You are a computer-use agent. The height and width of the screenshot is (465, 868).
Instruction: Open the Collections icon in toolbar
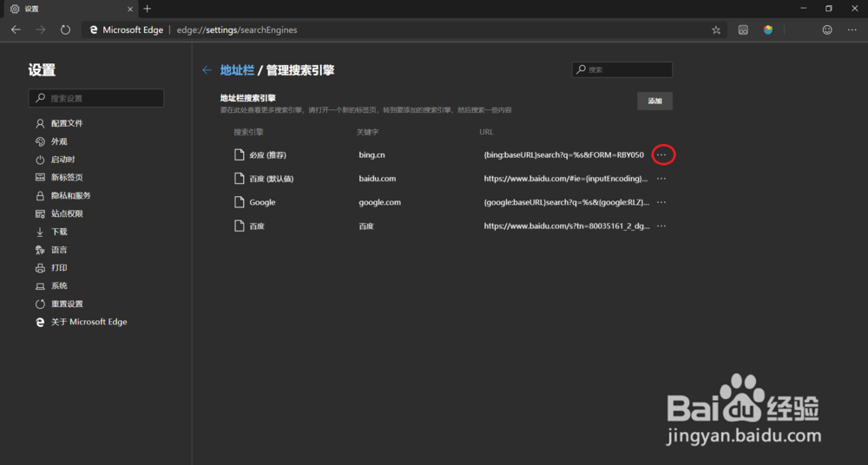click(744, 29)
